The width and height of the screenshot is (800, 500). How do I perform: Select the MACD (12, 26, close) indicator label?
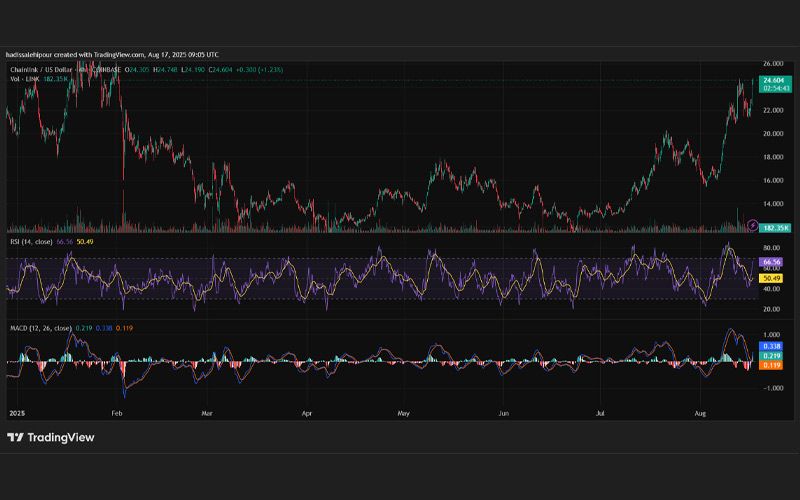pos(41,328)
